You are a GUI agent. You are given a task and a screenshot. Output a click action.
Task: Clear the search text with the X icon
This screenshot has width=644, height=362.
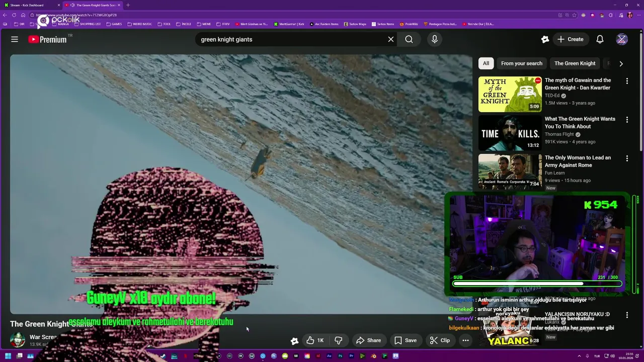pos(390,39)
